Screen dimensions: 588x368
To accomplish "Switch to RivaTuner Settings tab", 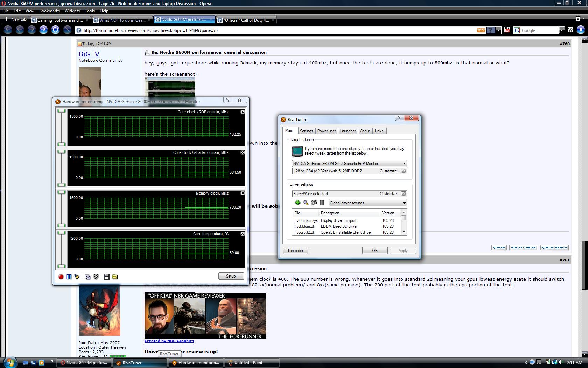I will (306, 131).
